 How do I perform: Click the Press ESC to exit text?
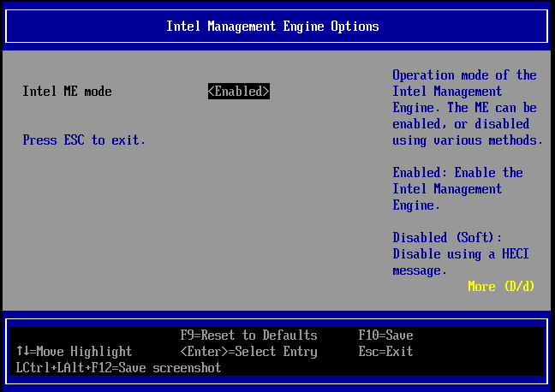pyautogui.click(x=84, y=140)
